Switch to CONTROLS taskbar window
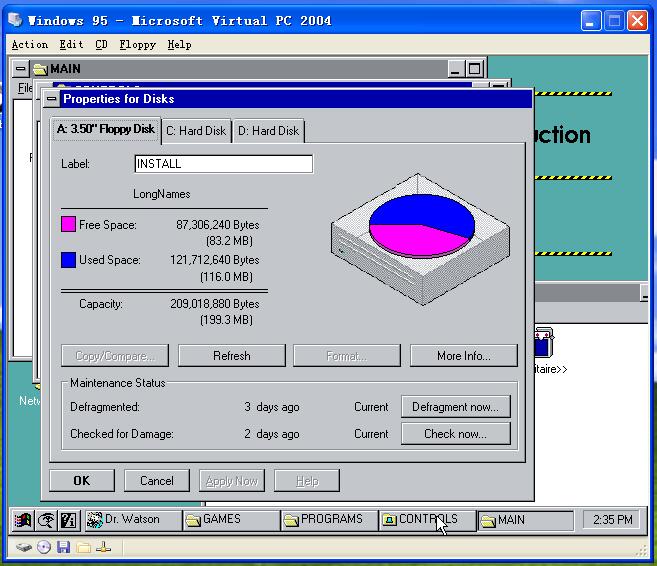 pos(427,520)
